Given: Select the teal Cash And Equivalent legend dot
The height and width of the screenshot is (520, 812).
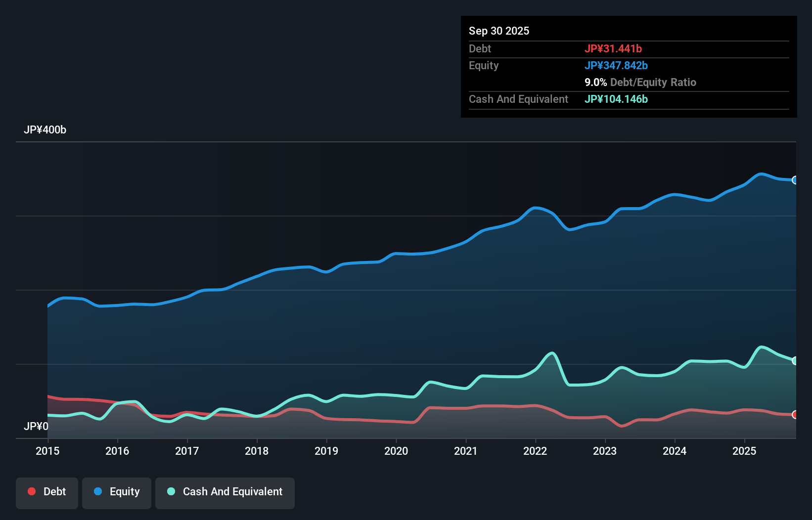Looking at the screenshot, I should coord(170,491).
